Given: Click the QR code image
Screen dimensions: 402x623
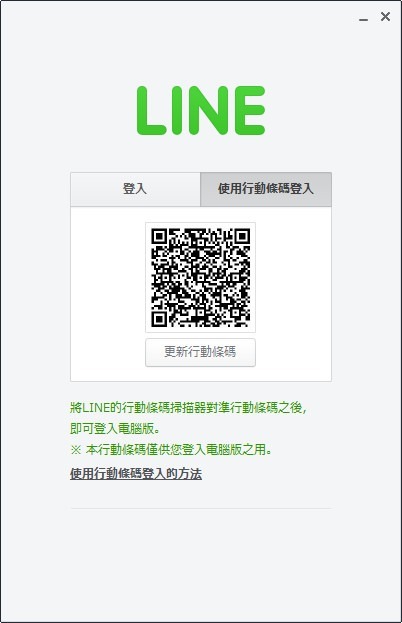Looking at the screenshot, I should click(x=200, y=277).
